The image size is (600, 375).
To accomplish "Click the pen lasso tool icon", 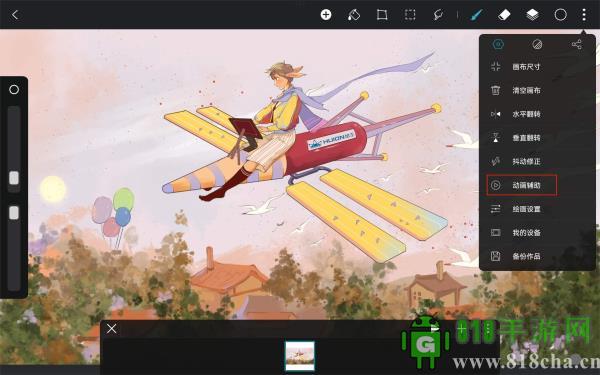I will coord(438,15).
